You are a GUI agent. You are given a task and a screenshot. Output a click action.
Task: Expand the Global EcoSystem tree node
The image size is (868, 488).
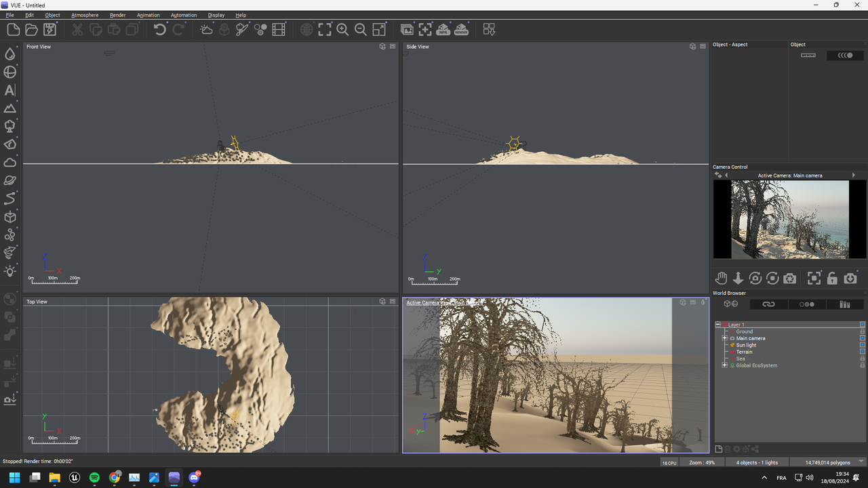(725, 365)
